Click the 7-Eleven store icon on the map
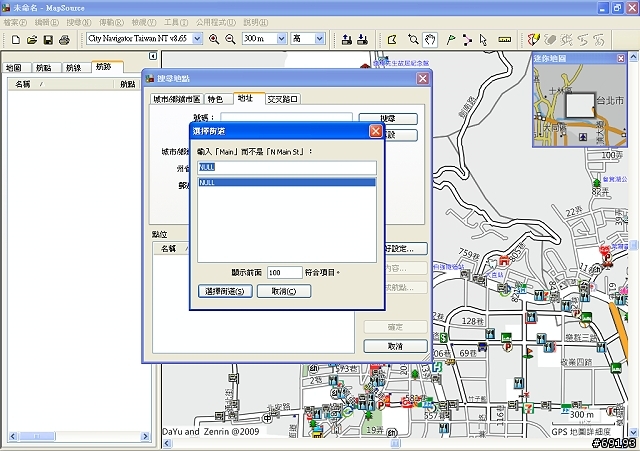This screenshot has height=451, width=640. click(529, 407)
